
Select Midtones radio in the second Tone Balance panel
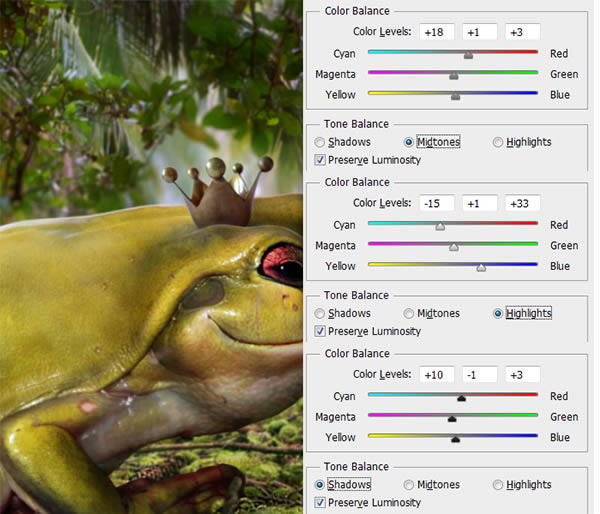point(409,314)
